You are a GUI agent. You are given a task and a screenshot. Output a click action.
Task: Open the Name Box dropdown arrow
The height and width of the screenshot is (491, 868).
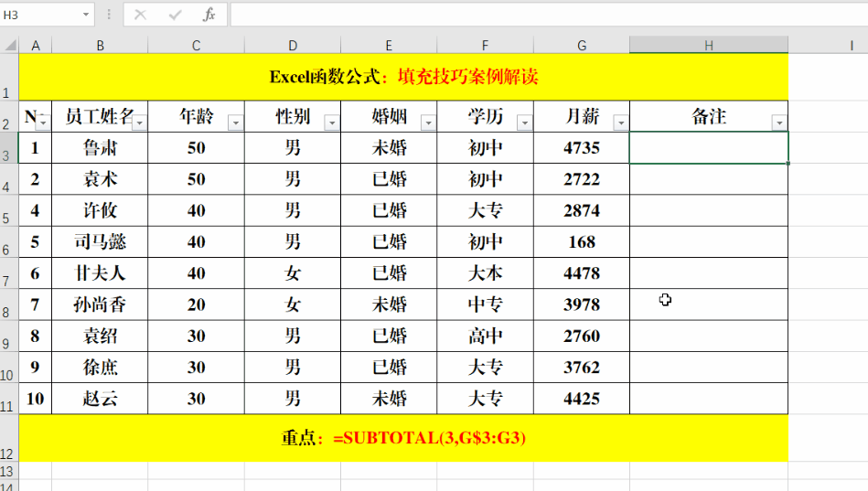pyautogui.click(x=86, y=15)
